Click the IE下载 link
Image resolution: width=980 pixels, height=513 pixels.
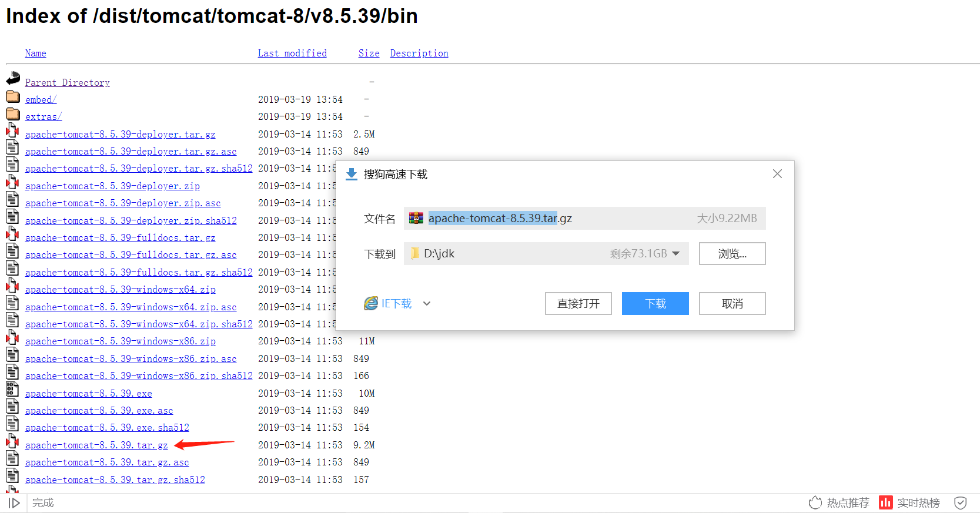point(397,304)
